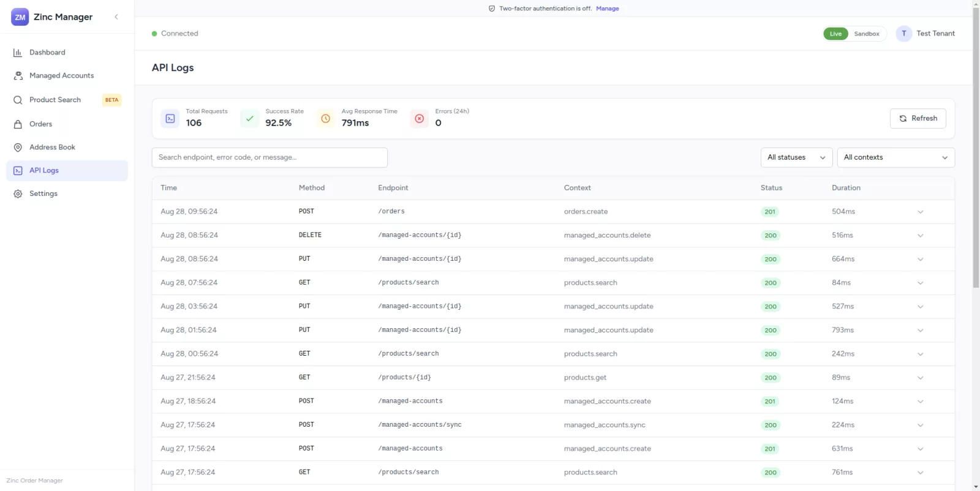Expand the Aug 28, 07:56:24 GET row
The width and height of the screenshot is (980, 491).
pos(920,283)
